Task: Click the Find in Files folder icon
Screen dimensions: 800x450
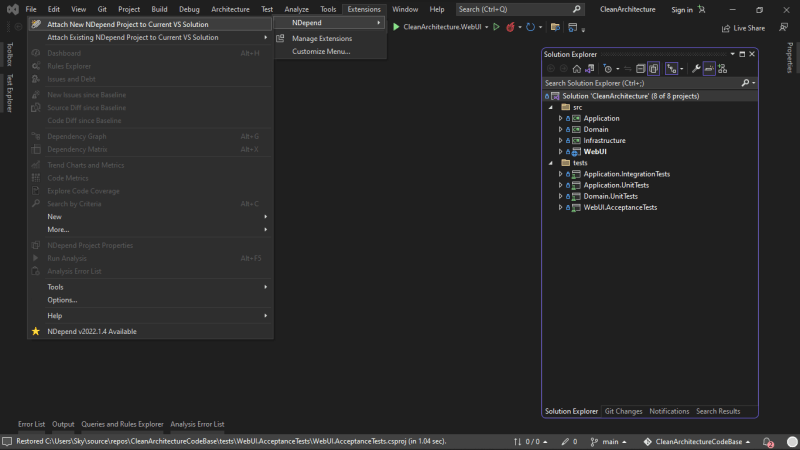Action: coord(555,27)
